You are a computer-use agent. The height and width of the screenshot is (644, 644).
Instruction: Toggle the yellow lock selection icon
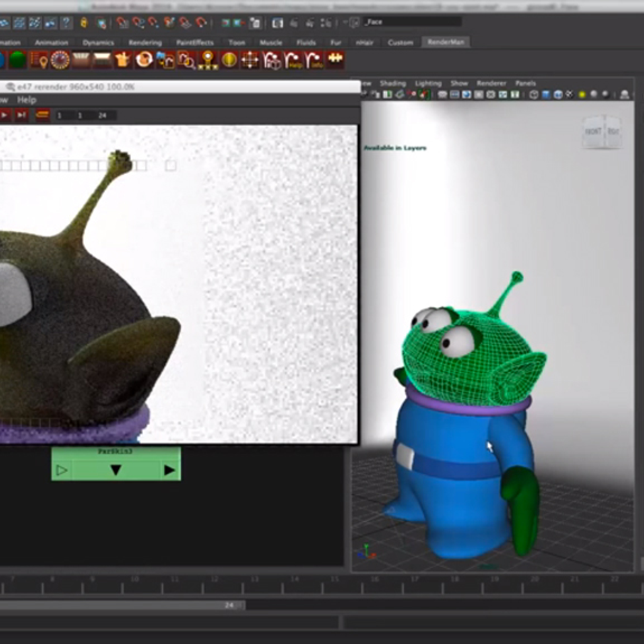[x=84, y=23]
